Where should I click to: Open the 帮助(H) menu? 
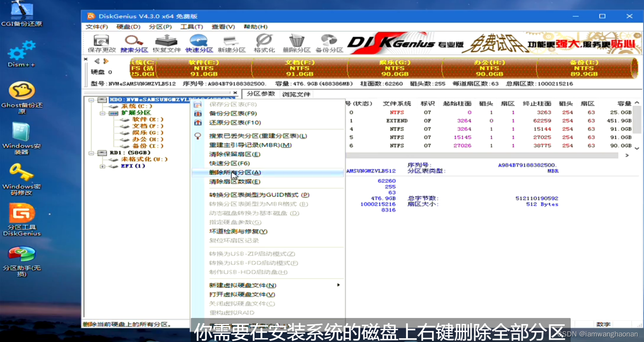tap(255, 27)
